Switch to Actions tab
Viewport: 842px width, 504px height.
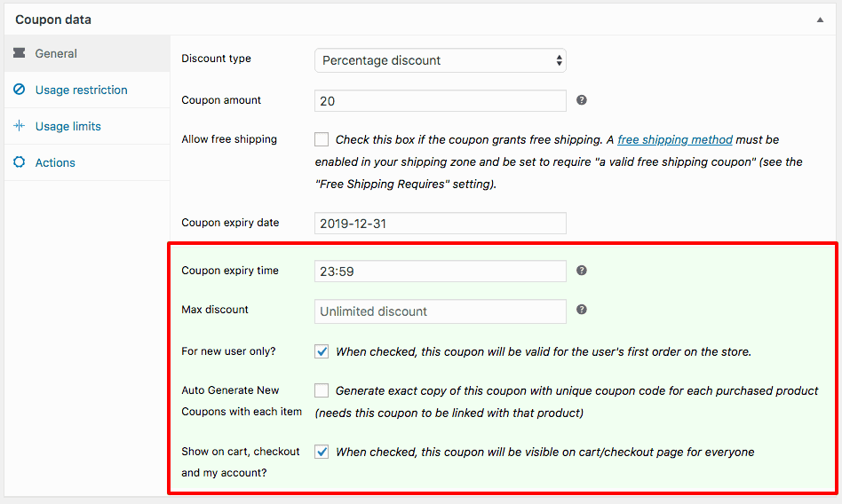click(87, 162)
